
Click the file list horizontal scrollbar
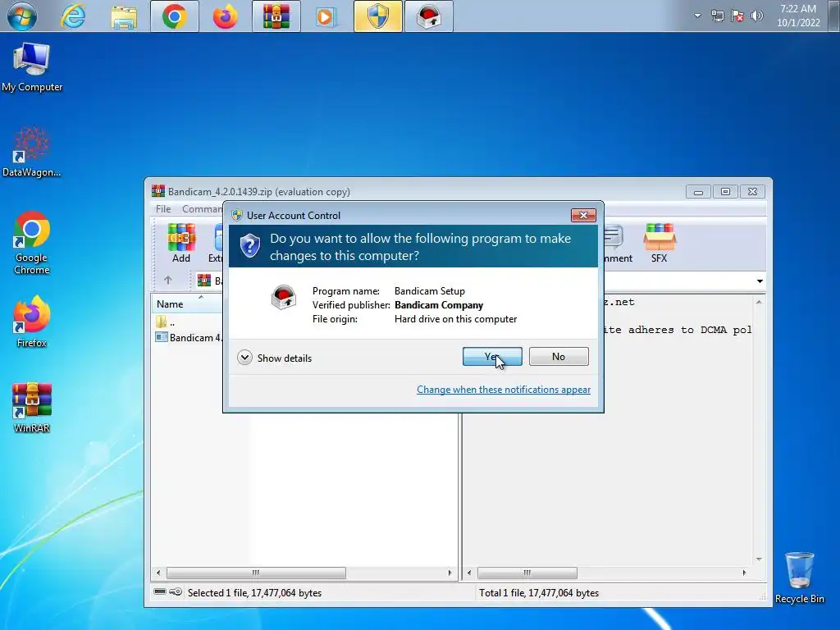256,573
